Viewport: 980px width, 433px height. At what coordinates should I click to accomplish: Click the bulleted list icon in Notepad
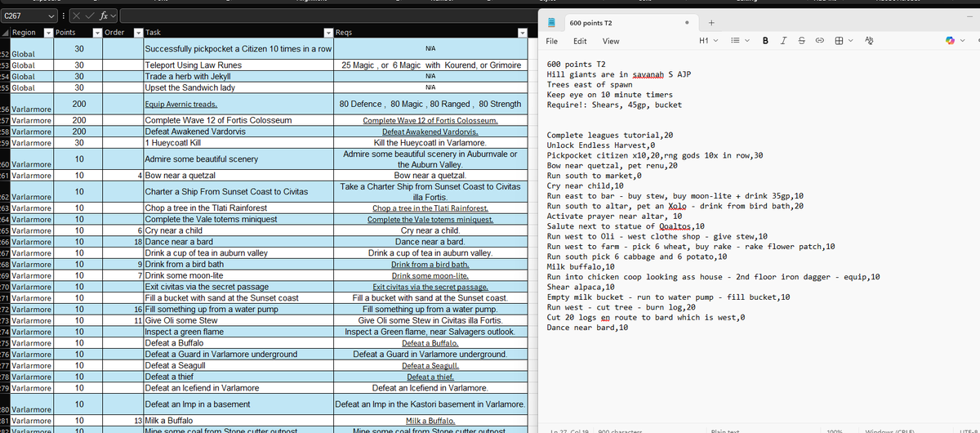[734, 41]
